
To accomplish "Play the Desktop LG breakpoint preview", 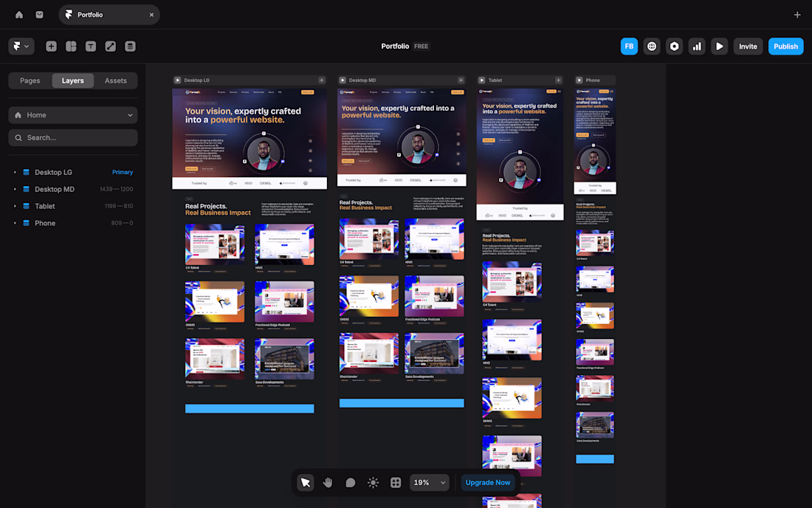I will pos(178,80).
